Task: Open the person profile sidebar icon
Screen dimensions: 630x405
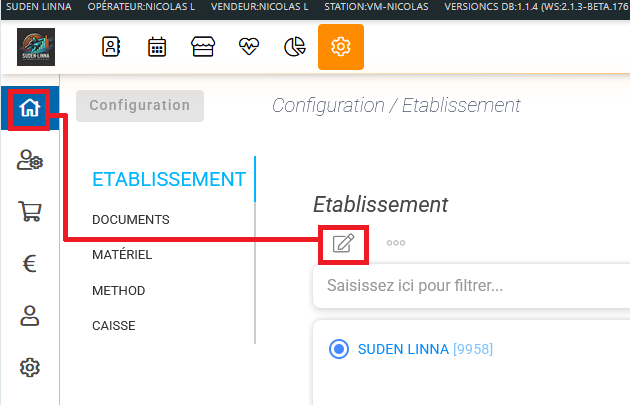Action: click(x=29, y=316)
